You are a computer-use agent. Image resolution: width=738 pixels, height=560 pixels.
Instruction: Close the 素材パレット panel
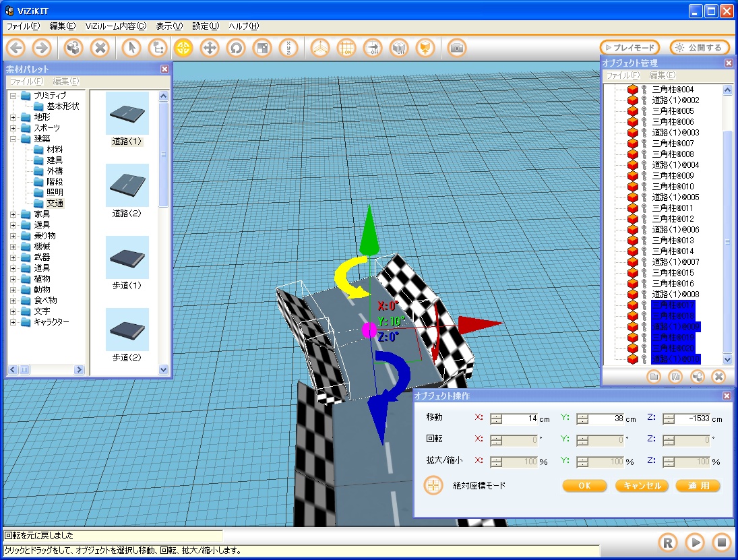(164, 69)
